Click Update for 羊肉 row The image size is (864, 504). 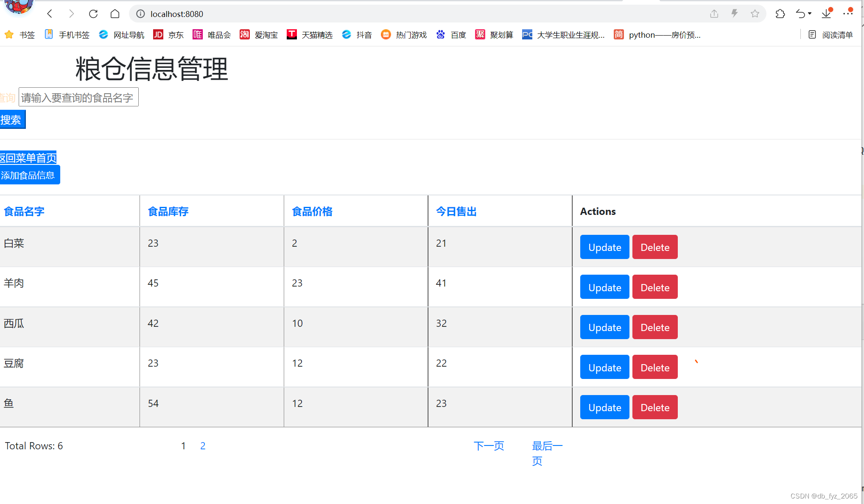[x=604, y=287]
